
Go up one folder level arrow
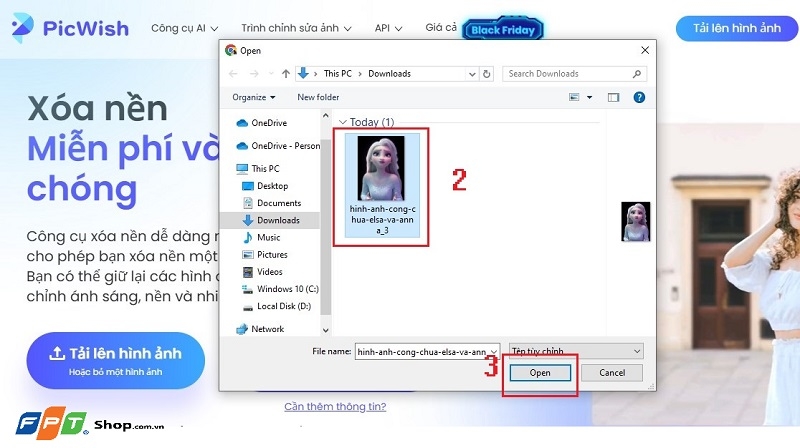click(x=286, y=74)
